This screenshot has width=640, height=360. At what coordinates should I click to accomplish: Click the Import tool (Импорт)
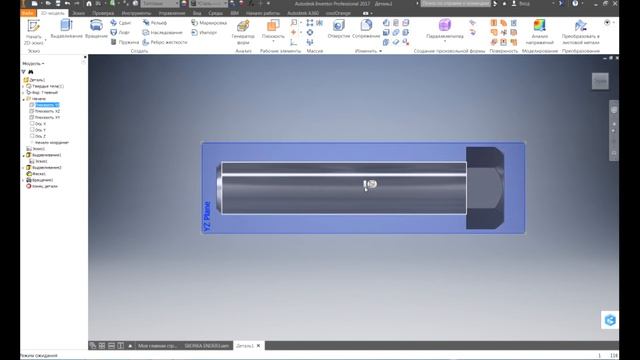[x=204, y=32]
